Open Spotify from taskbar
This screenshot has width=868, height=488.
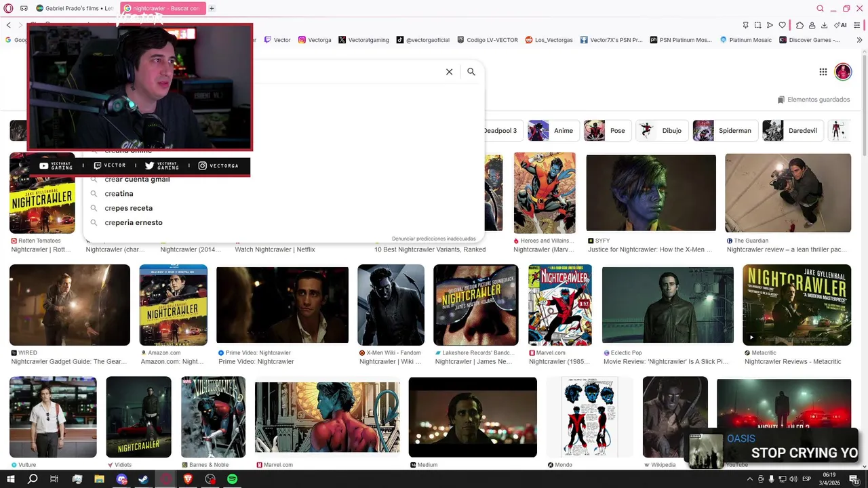(x=232, y=479)
